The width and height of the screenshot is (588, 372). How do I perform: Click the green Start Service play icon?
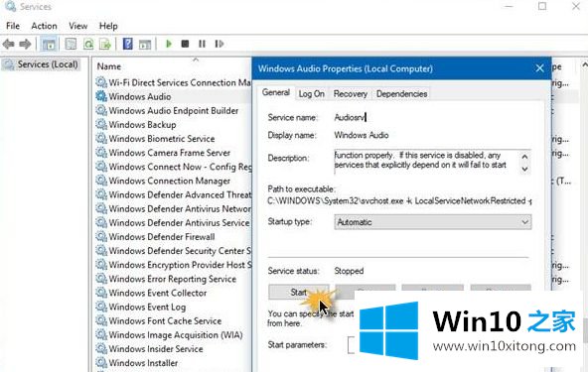point(169,45)
